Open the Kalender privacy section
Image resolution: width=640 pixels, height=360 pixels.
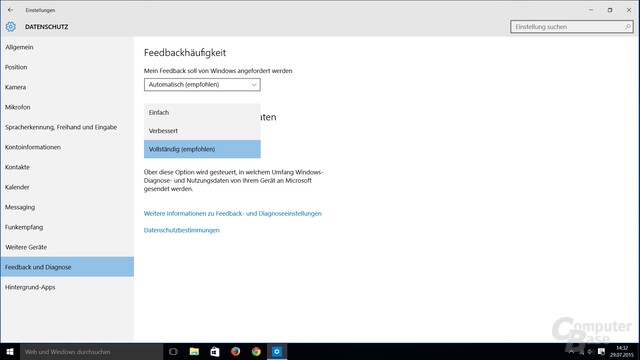67,187
